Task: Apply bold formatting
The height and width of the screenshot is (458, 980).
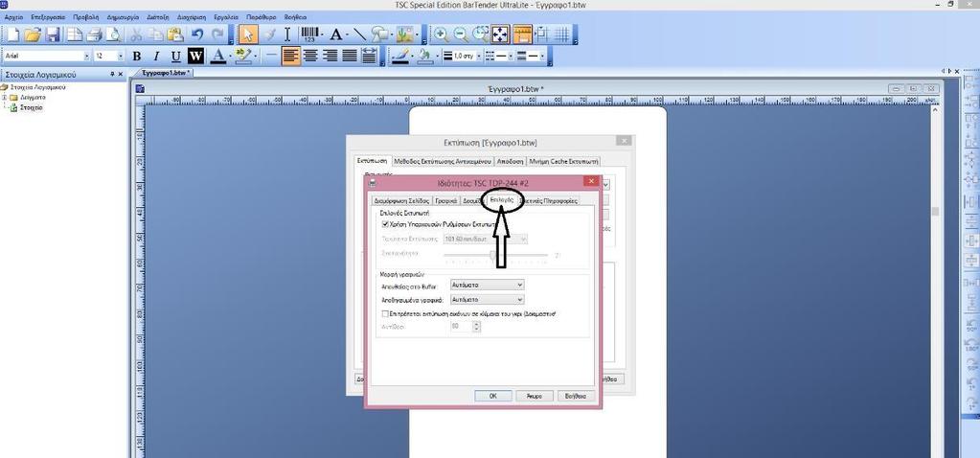Action: tap(137, 57)
